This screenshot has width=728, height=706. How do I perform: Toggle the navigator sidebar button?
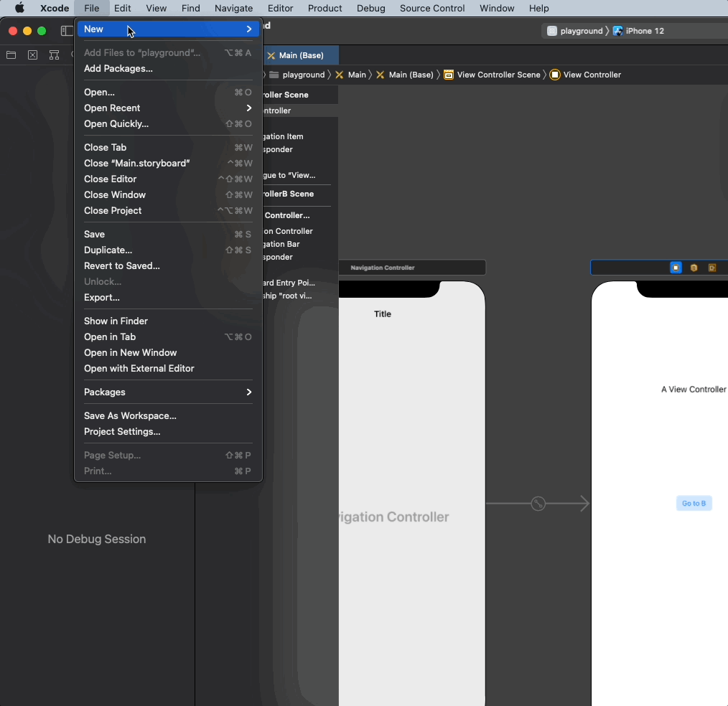click(x=67, y=31)
